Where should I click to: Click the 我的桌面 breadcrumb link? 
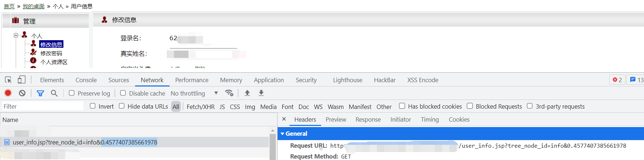pyautogui.click(x=33, y=6)
